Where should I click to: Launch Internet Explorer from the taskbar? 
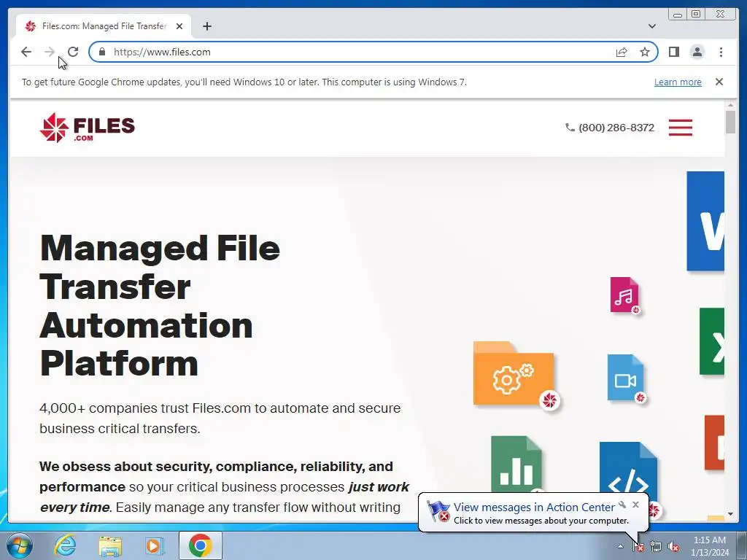pyautogui.click(x=65, y=545)
